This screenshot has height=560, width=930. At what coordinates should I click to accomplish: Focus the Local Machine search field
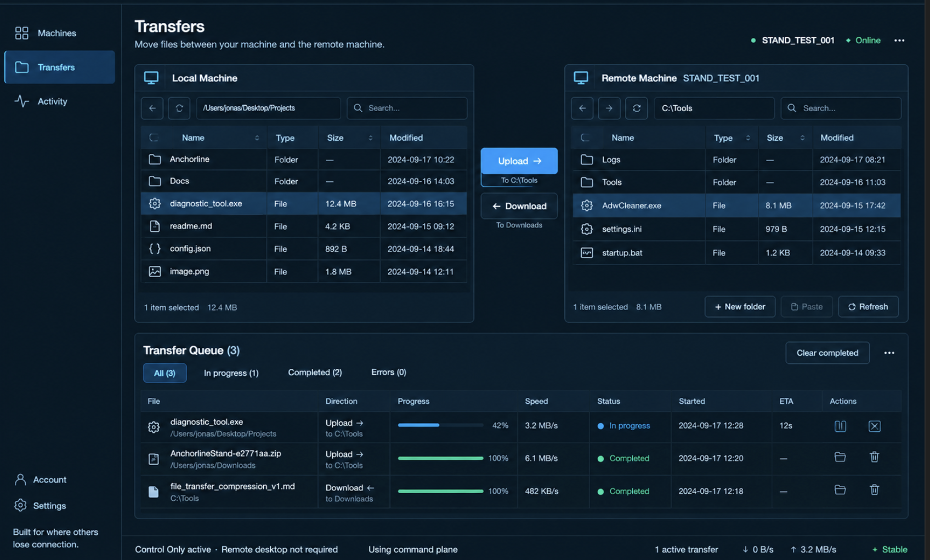click(x=407, y=108)
